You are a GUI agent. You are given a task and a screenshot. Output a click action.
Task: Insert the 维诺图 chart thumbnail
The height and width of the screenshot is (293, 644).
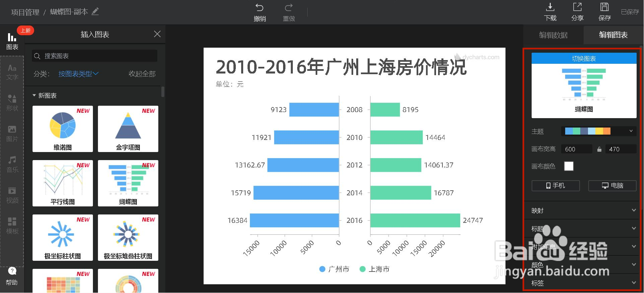[63, 129]
